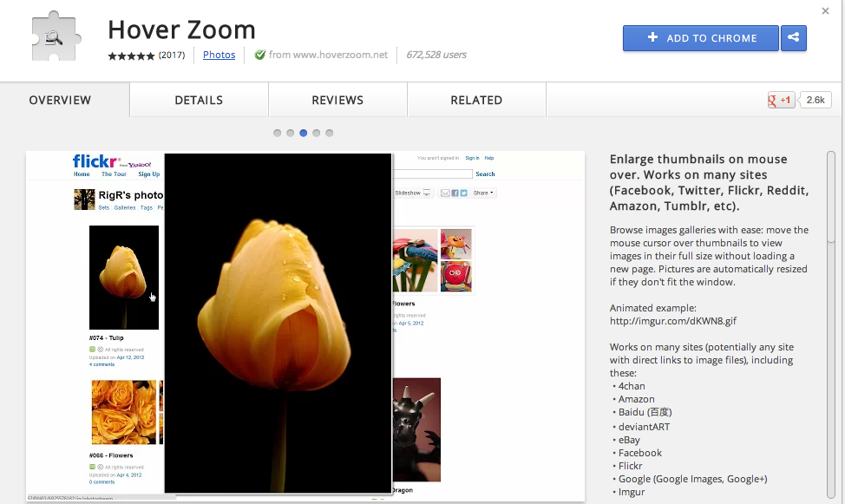Open the Reviews tab
This screenshot has width=845, height=504.
pyautogui.click(x=337, y=100)
